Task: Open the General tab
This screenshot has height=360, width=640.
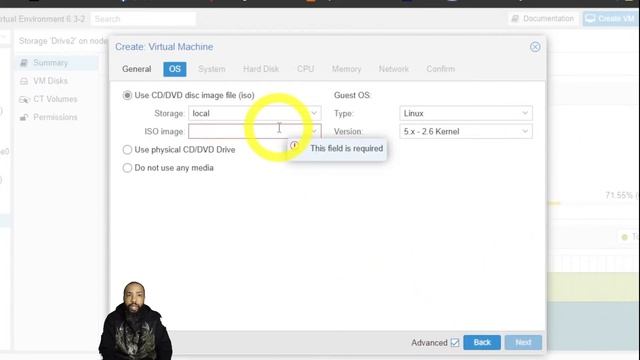Action: pos(137,69)
